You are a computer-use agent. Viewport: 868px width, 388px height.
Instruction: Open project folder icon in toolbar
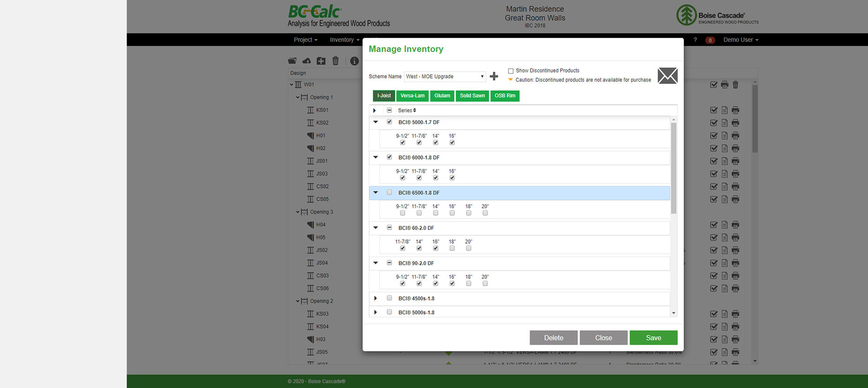coord(292,61)
